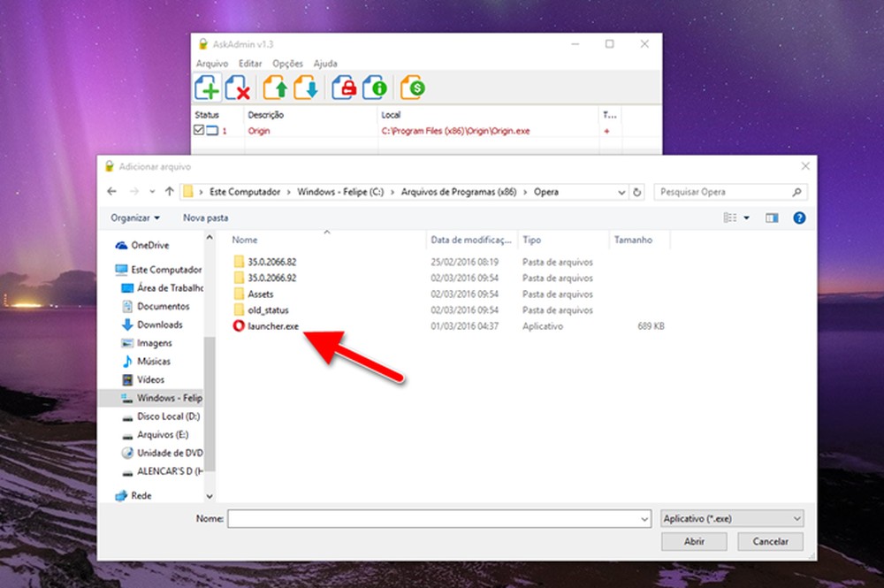Click the export list icon with orange up arrow
Image resolution: width=884 pixels, height=588 pixels.
coord(277,87)
